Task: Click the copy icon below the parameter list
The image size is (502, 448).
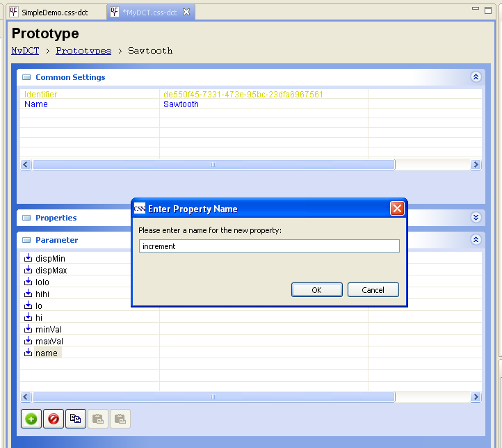Action: (x=76, y=419)
